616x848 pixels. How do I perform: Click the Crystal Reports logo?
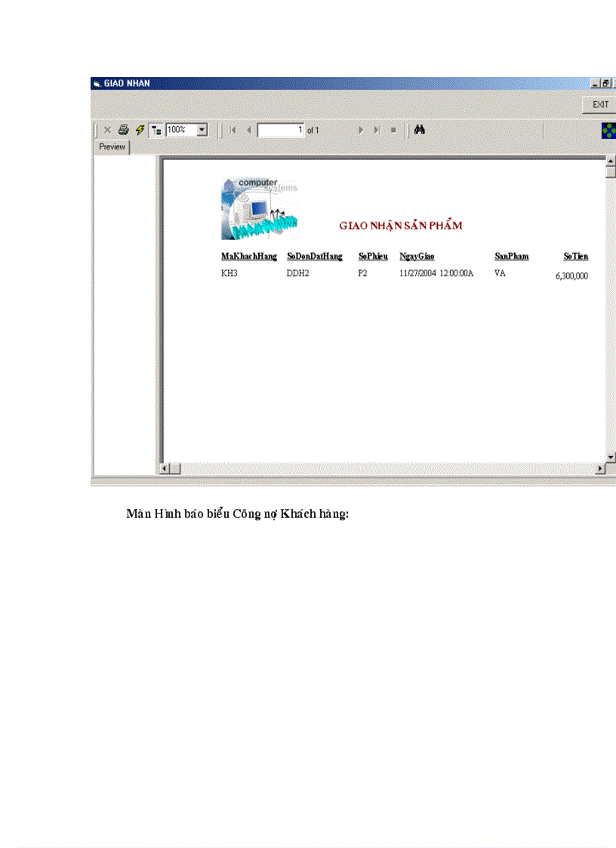[x=608, y=129]
